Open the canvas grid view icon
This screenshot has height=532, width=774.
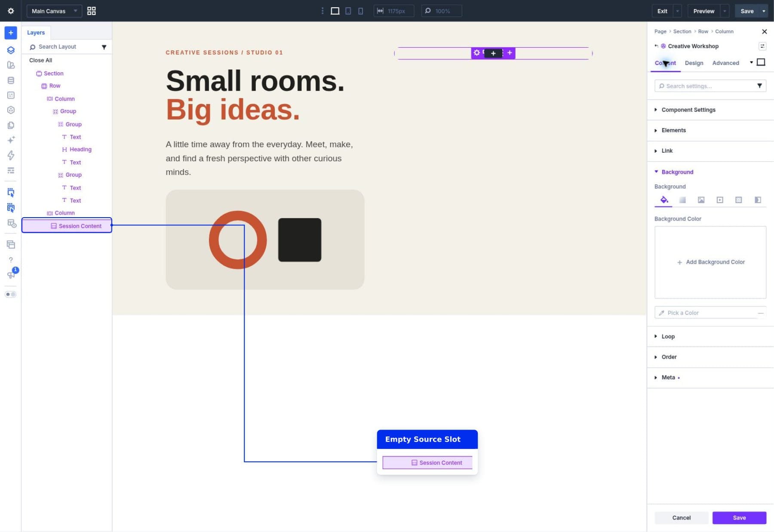91,11
